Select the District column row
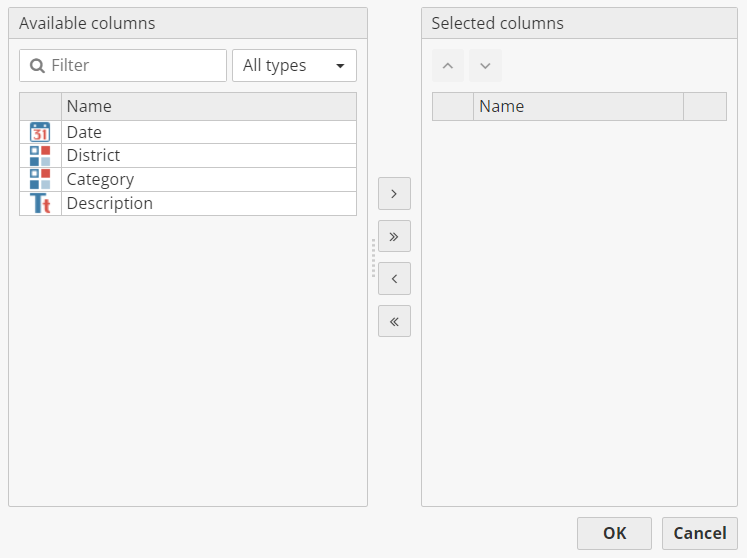The width and height of the screenshot is (747, 558). [x=208, y=156]
